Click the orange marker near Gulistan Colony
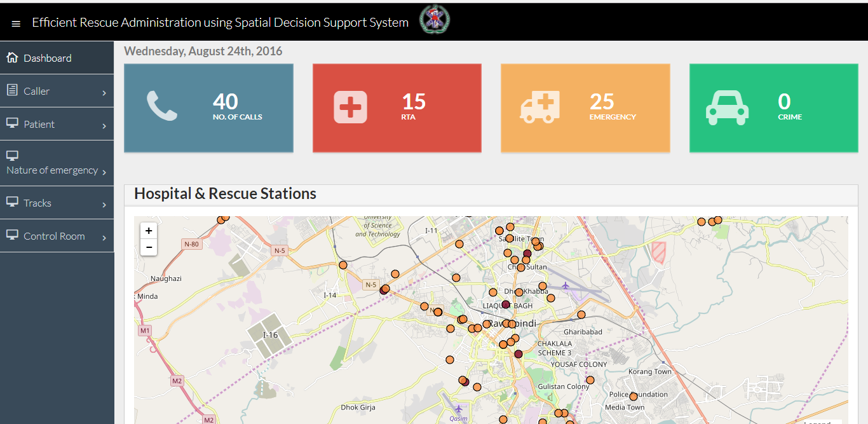 [x=590, y=380]
